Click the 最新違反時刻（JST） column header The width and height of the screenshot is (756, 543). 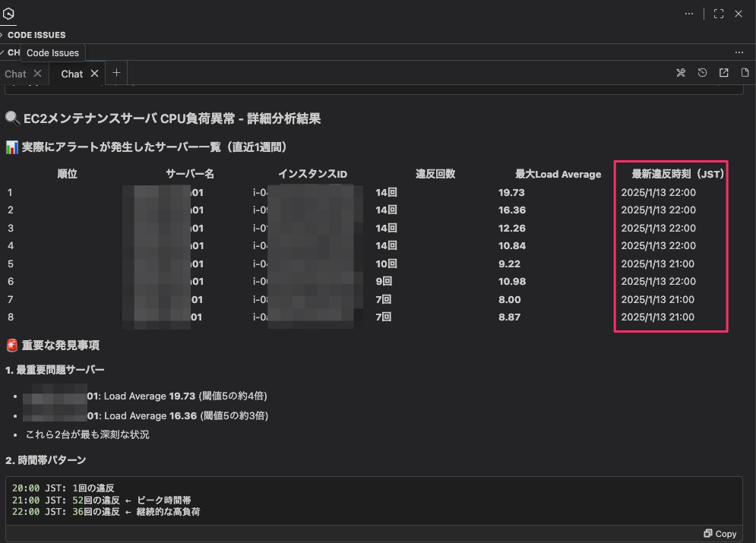coord(672,174)
